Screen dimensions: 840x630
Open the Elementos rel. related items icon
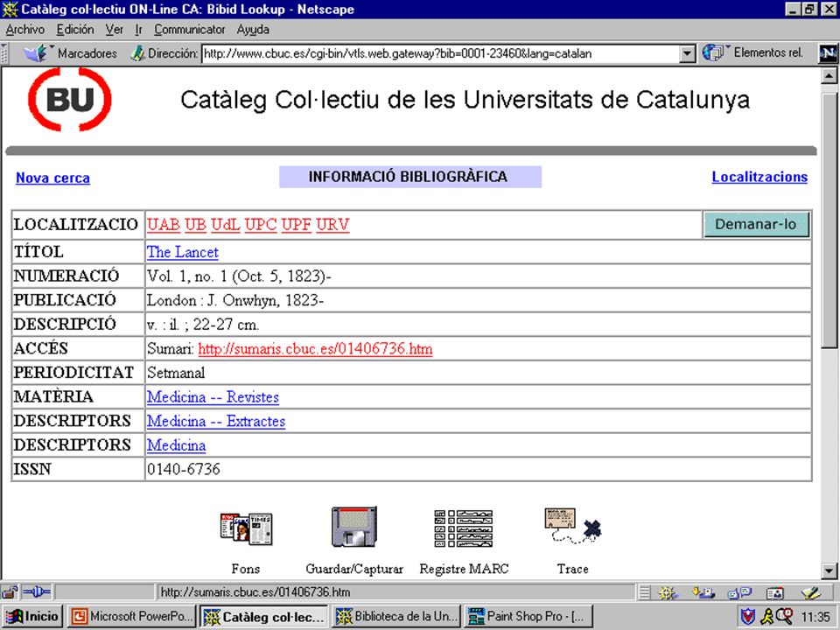(713, 52)
